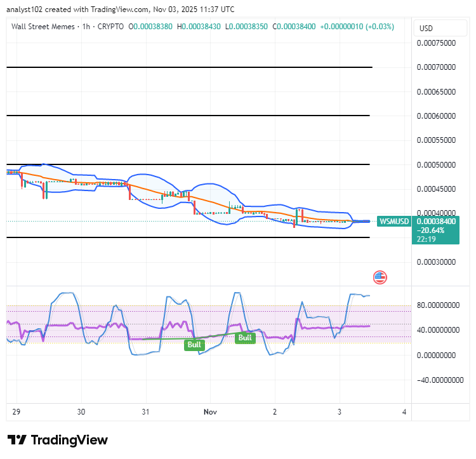Click the current price 0.00038400 on axis
The image size is (476, 459).
(x=436, y=222)
